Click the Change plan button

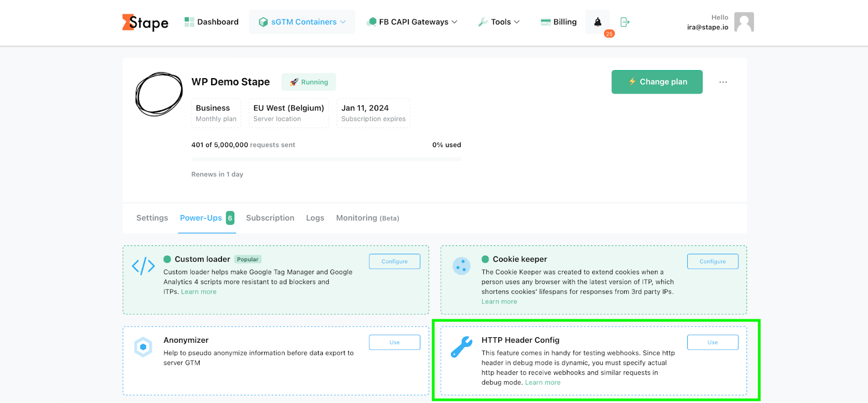(657, 82)
